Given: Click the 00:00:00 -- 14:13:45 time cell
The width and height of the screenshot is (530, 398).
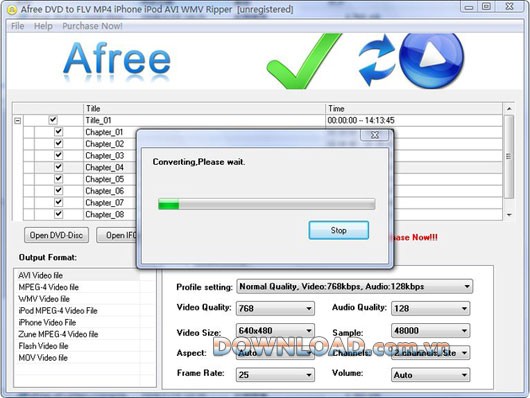Looking at the screenshot, I should (x=361, y=120).
